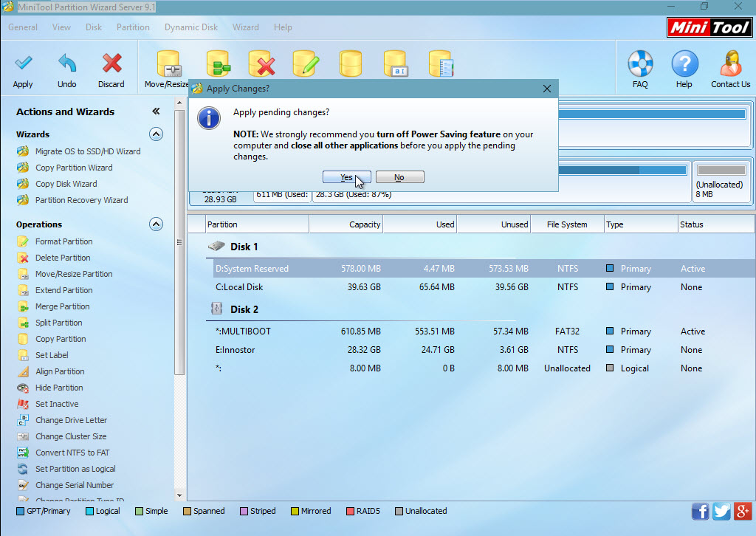Open the Help menu in the menu bar
The image size is (756, 536).
(283, 27)
